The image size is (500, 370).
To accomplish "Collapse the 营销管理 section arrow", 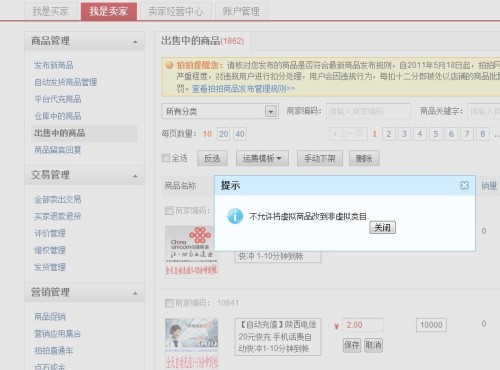I will (x=135, y=293).
